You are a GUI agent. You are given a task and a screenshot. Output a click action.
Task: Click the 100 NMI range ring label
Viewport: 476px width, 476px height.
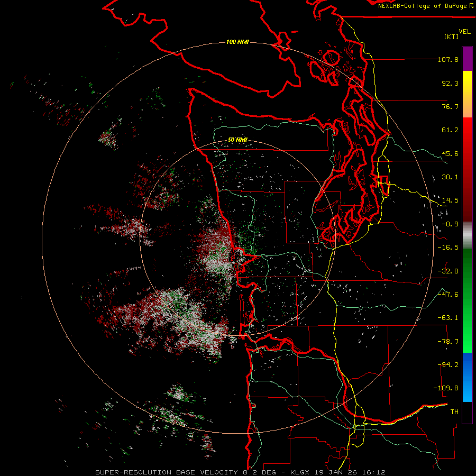click(237, 42)
